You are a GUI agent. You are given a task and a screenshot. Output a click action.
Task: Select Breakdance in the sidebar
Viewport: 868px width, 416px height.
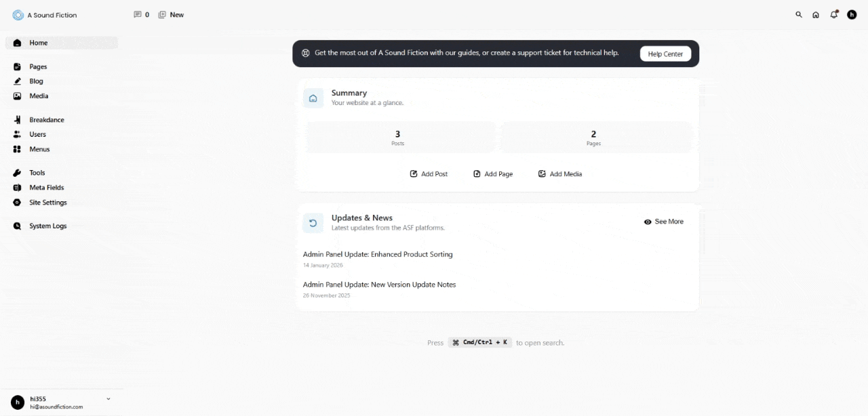[x=46, y=120]
